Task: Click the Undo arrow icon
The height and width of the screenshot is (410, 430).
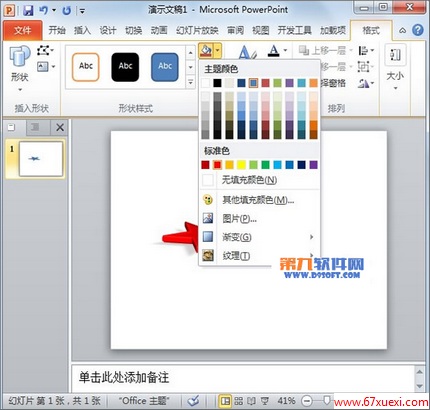Action: 44,11
